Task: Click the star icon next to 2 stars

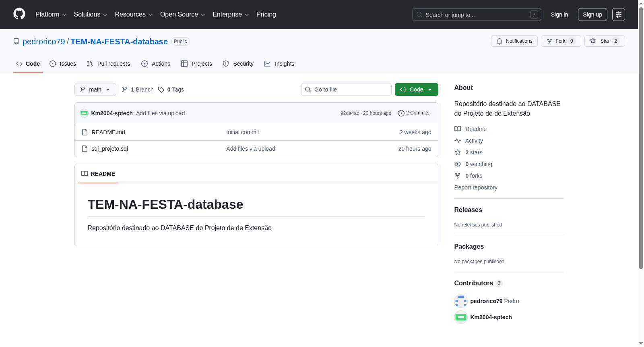Action: [x=458, y=152]
